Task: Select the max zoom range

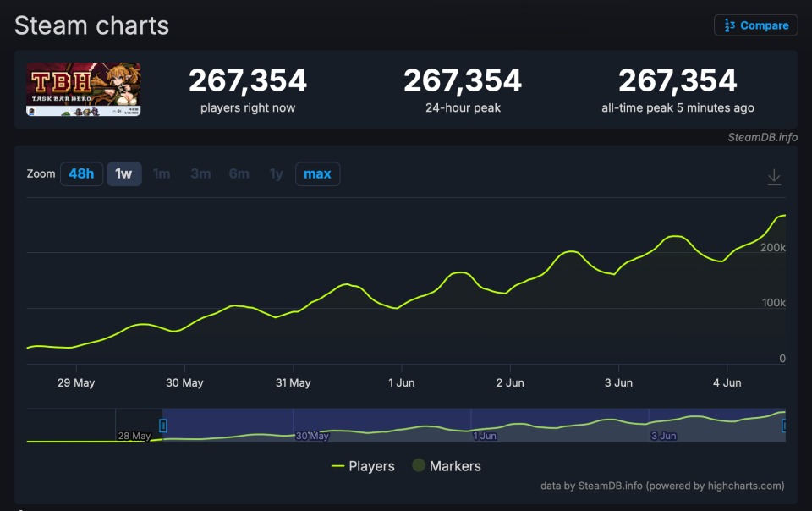Action: [317, 174]
